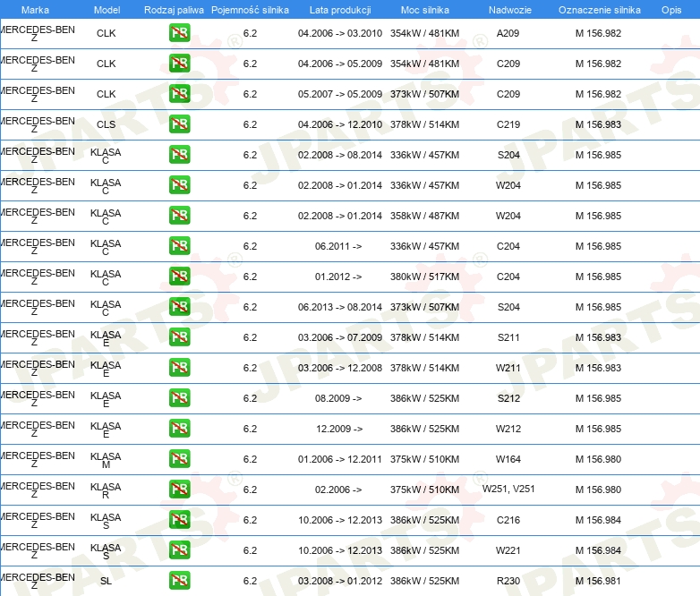Click the Pojemność silnika column header
The height and width of the screenshot is (596, 700).
click(250, 10)
